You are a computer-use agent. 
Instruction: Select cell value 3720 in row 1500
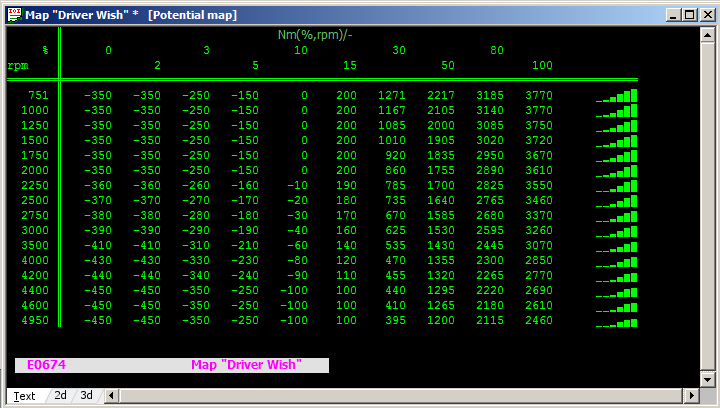pos(539,140)
